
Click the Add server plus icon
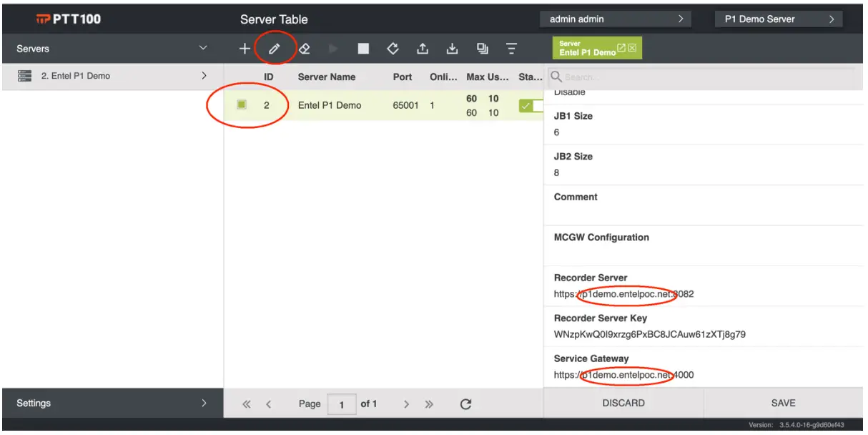click(244, 48)
